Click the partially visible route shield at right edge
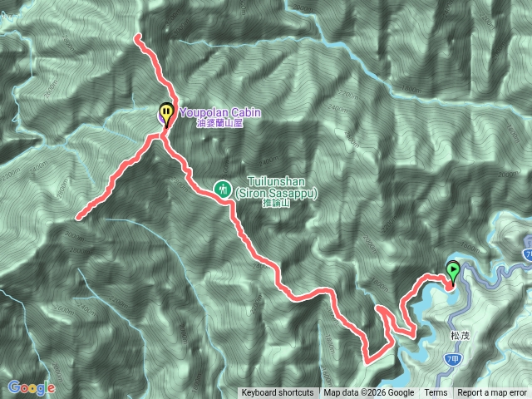Viewport: 532px width, 399px height. click(527, 255)
